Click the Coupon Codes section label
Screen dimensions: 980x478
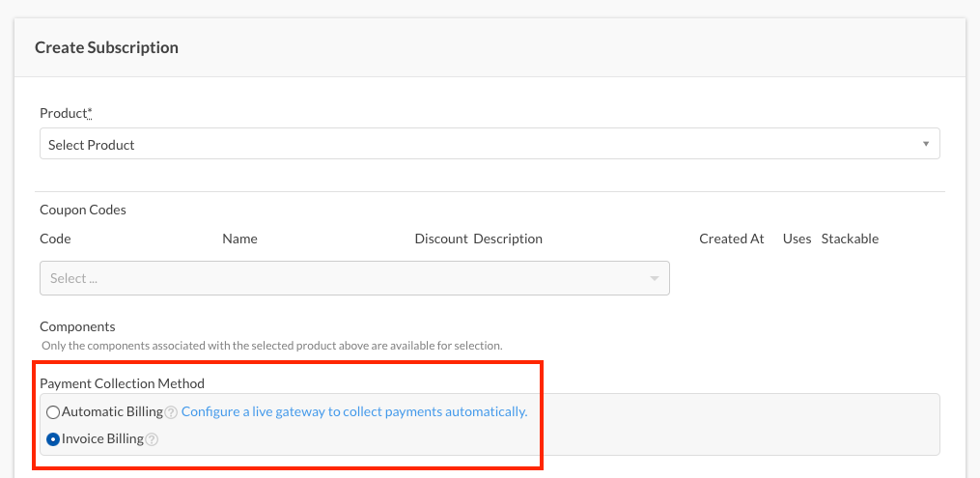point(83,210)
